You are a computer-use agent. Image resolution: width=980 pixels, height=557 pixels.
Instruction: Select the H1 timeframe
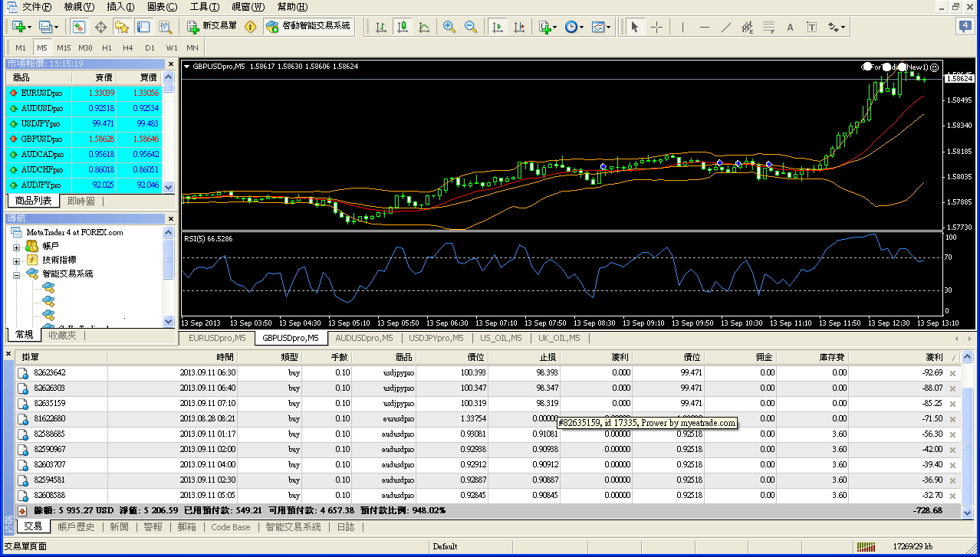[x=107, y=48]
